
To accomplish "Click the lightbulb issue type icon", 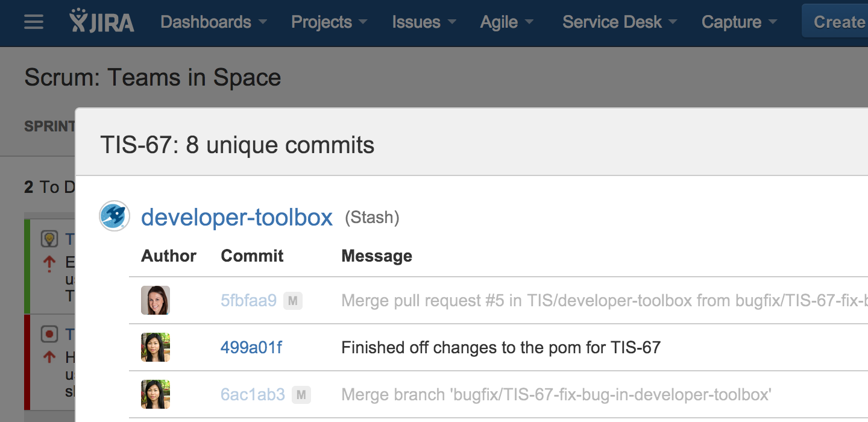I will click(x=49, y=239).
